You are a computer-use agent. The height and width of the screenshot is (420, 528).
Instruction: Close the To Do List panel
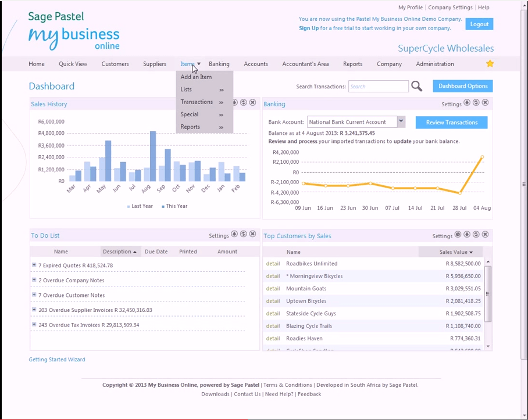tap(252, 234)
